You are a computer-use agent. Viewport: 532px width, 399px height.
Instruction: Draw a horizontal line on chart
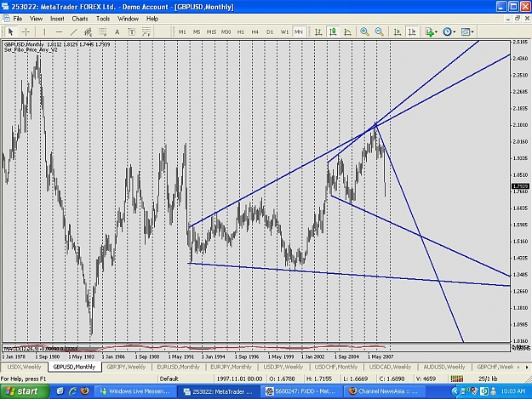coord(59,31)
